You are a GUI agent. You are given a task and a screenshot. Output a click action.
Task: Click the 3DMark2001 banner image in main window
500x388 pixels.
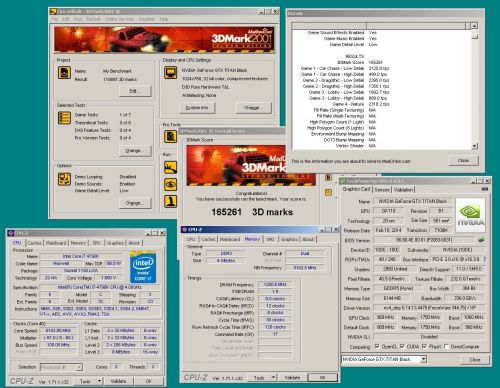point(164,40)
